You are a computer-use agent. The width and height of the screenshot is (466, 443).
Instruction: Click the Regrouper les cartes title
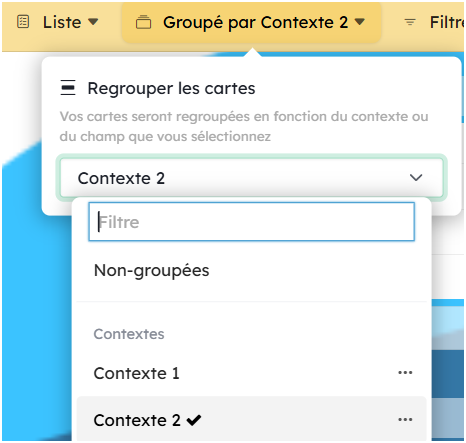(x=171, y=88)
